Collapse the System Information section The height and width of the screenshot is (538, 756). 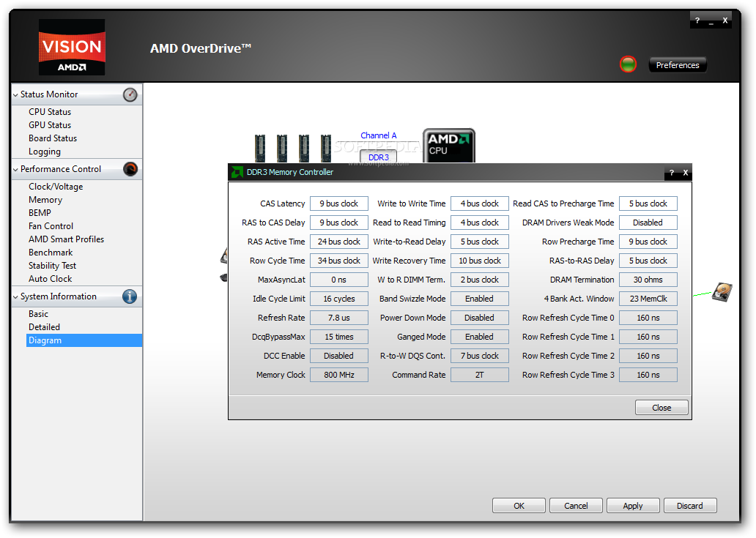[16, 296]
